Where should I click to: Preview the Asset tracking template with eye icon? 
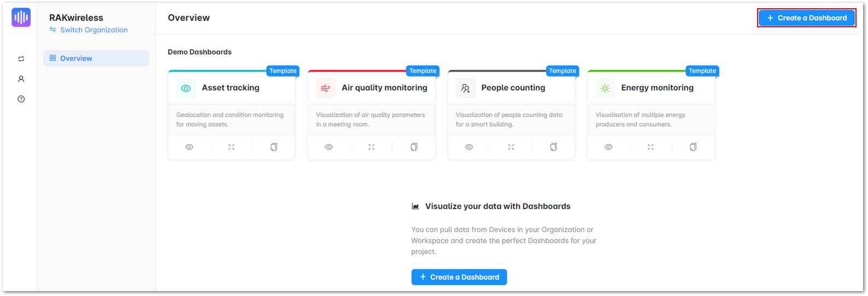(189, 147)
